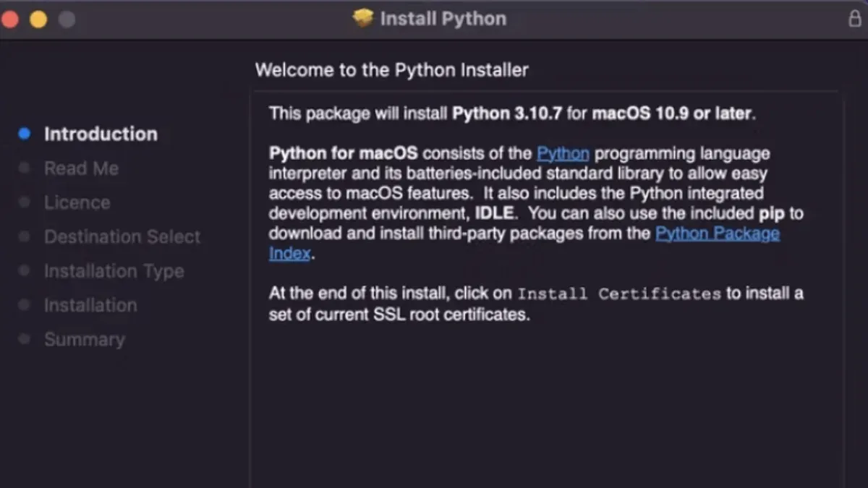Select the Summary step
Screen dimensions: 868x488
point(84,339)
